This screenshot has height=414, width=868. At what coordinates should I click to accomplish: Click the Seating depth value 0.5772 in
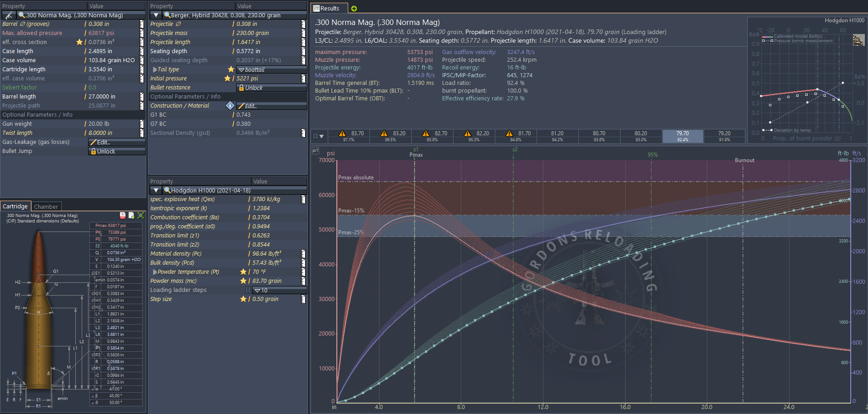[248, 51]
